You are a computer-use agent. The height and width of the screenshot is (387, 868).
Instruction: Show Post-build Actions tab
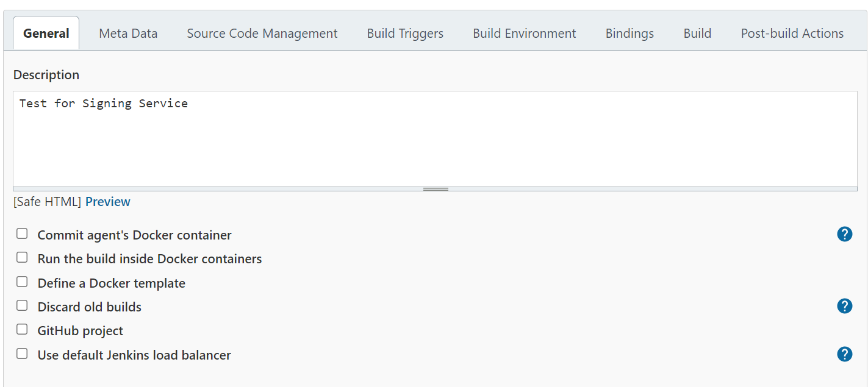pyautogui.click(x=792, y=34)
